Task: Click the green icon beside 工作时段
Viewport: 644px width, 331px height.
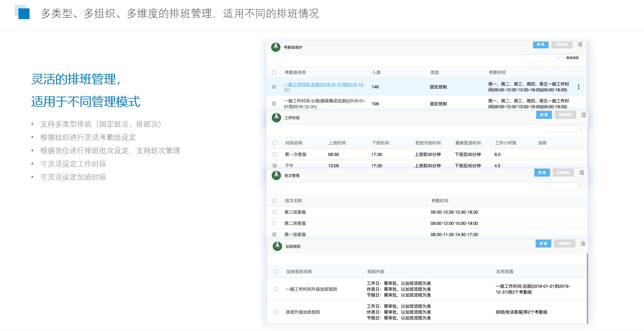Action: click(276, 118)
